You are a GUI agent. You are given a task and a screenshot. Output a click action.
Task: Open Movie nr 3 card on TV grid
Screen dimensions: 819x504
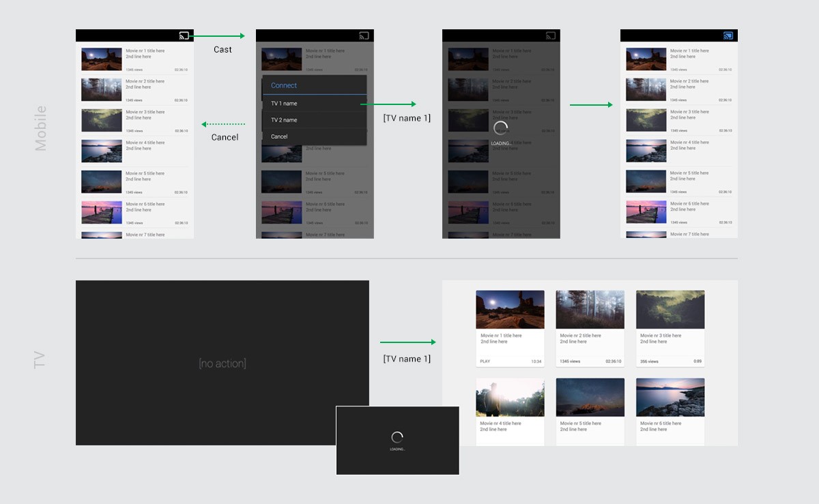click(x=670, y=327)
